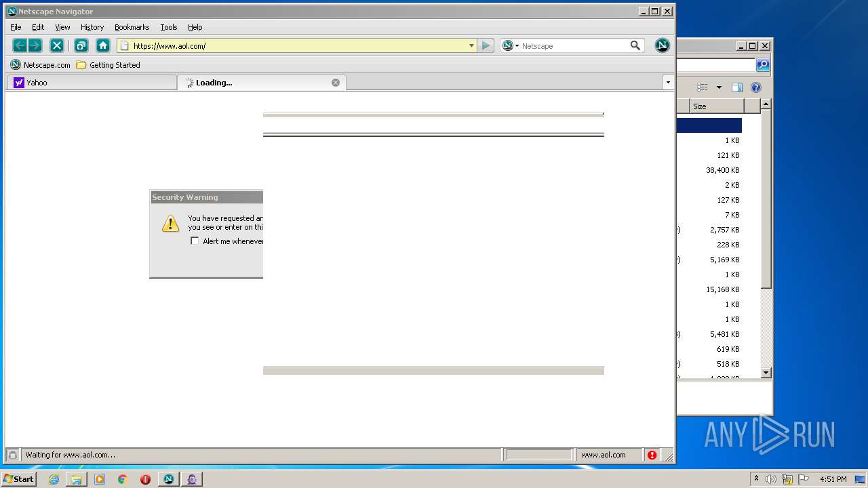Open the Windows Start menu
Viewport: 868px width, 488px height.
point(19,479)
